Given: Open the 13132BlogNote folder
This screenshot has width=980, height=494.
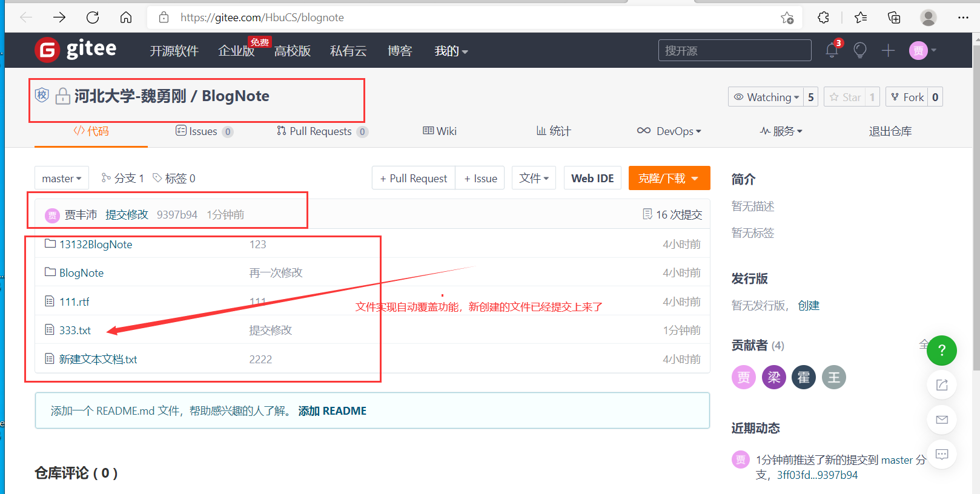Looking at the screenshot, I should point(95,244).
